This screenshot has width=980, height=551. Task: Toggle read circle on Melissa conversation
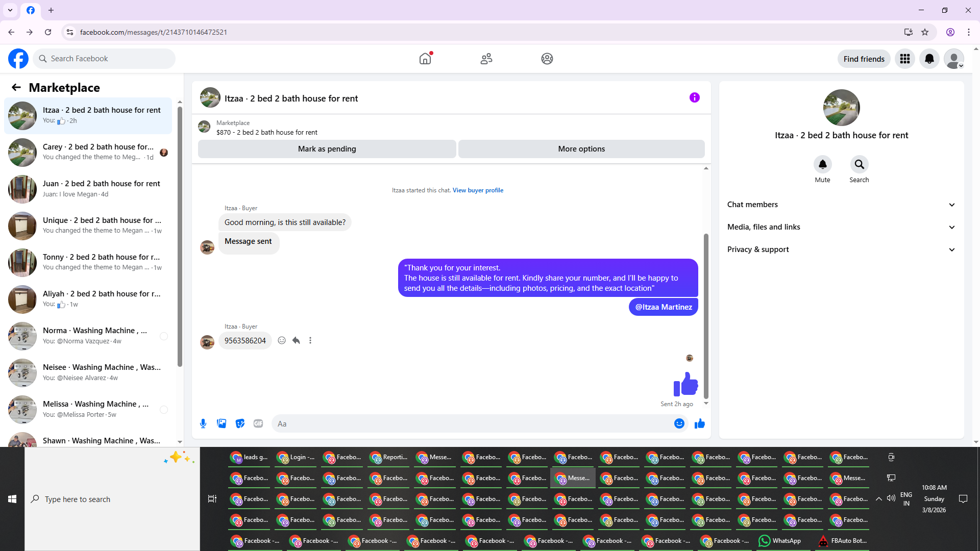coord(164,410)
